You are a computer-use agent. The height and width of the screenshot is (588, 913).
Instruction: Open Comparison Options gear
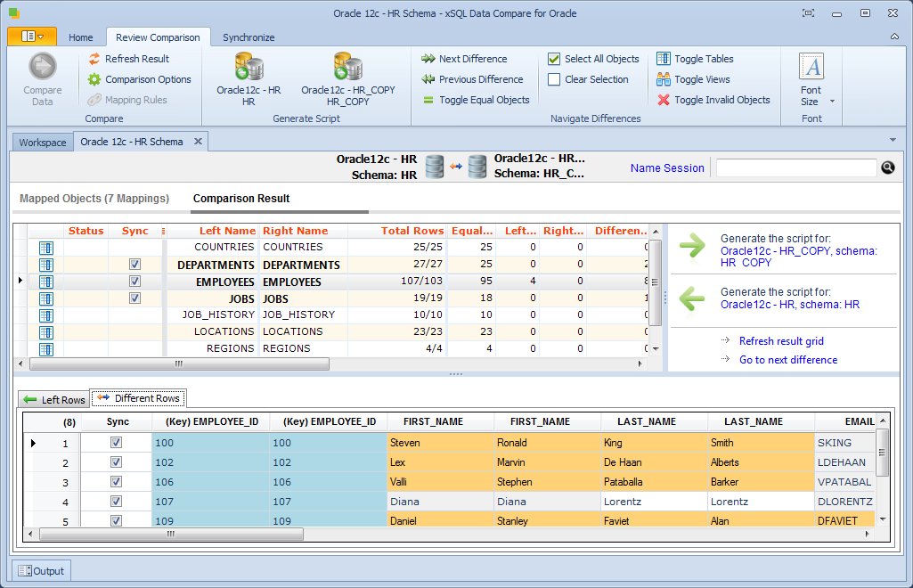(x=94, y=79)
